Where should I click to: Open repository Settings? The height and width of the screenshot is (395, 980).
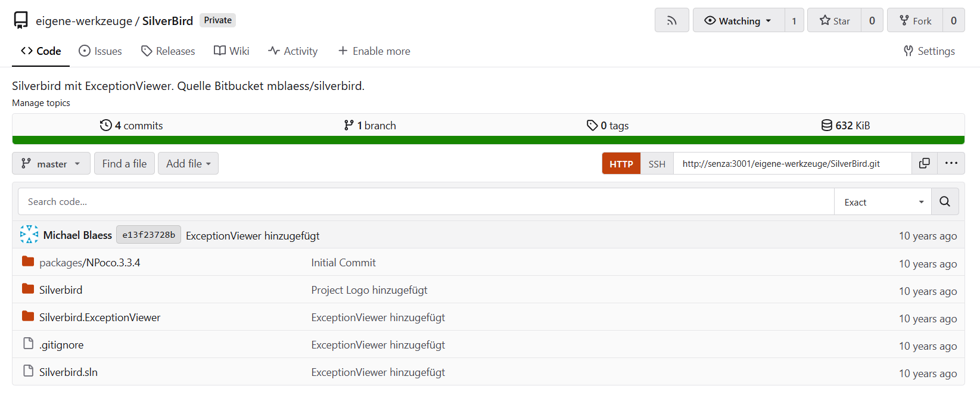pyautogui.click(x=929, y=51)
